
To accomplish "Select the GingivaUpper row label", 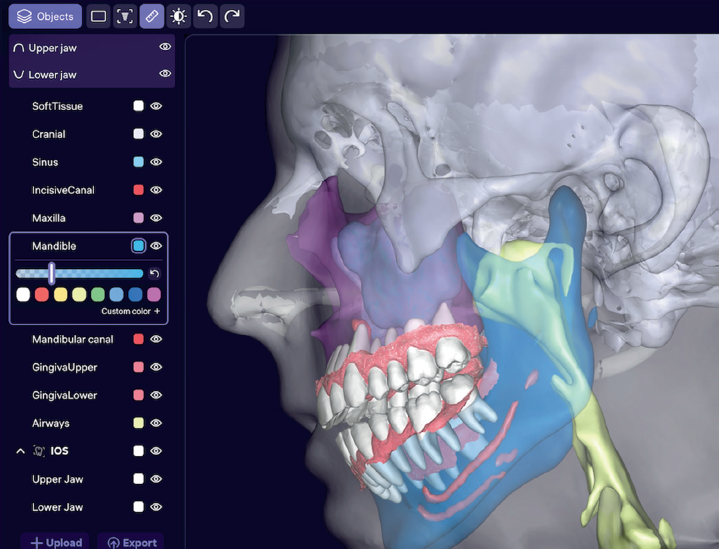I will point(65,367).
